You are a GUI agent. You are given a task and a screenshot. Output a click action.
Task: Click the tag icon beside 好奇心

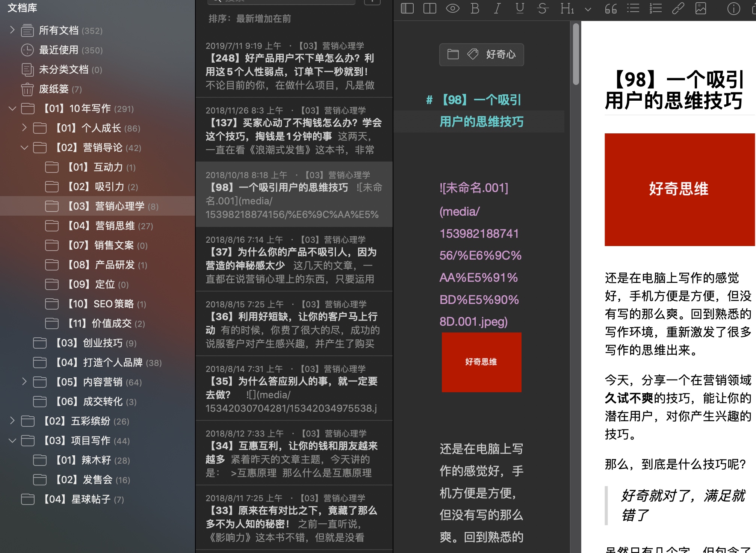(x=473, y=54)
